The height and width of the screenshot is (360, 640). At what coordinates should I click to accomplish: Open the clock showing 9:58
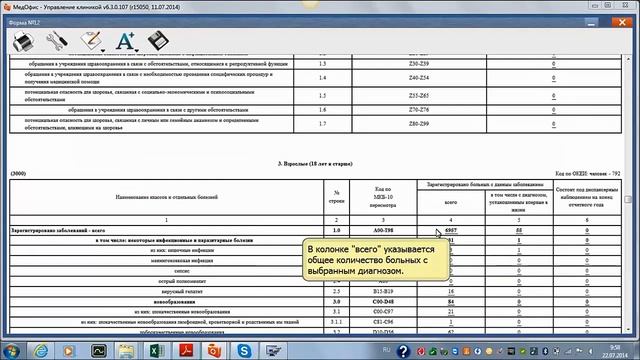point(615,351)
